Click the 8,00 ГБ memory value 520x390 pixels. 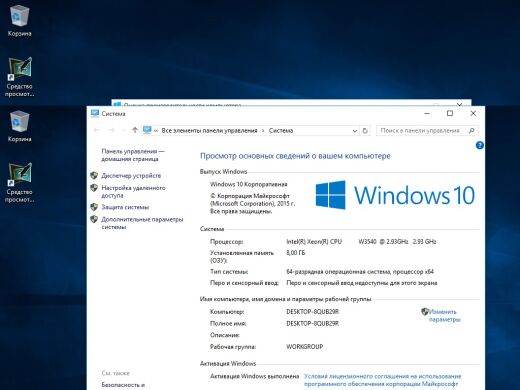pos(296,253)
